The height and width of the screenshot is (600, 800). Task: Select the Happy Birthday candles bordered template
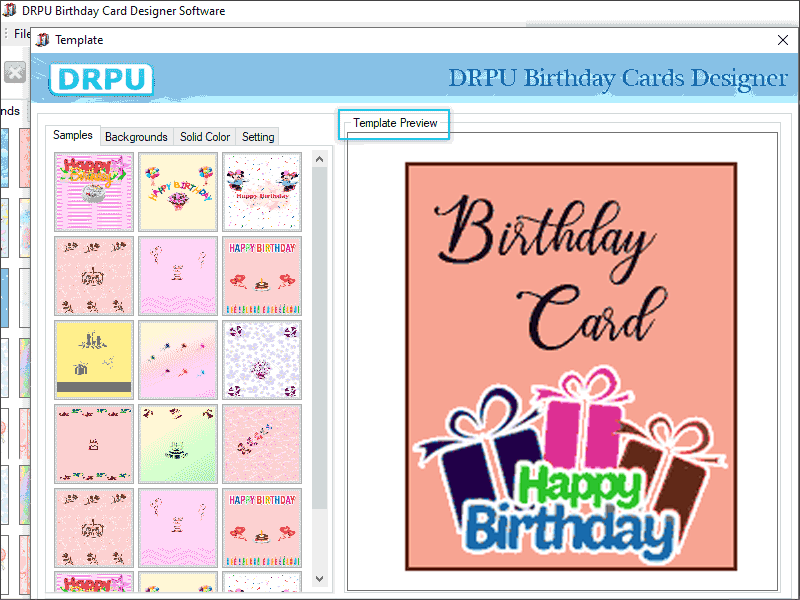point(261,276)
